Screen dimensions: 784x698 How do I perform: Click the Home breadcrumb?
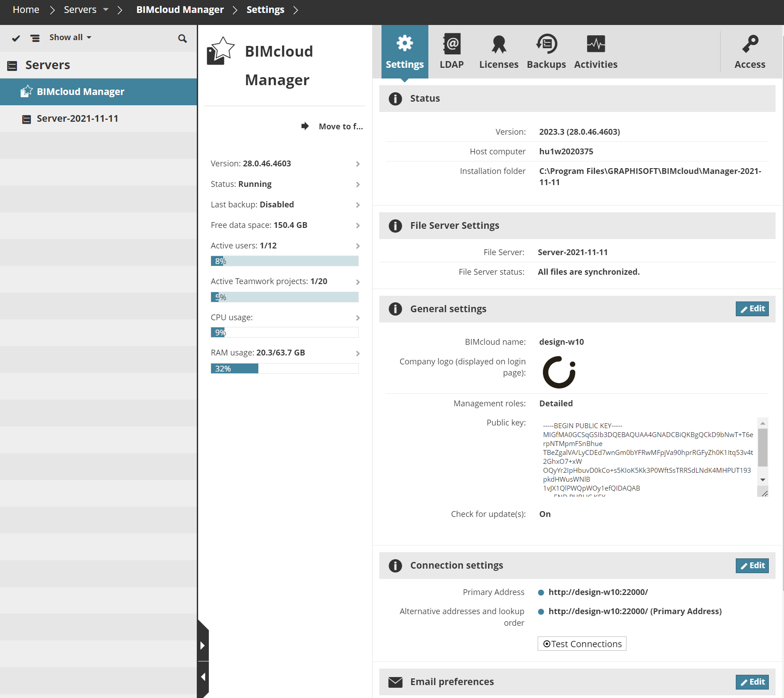(26, 10)
